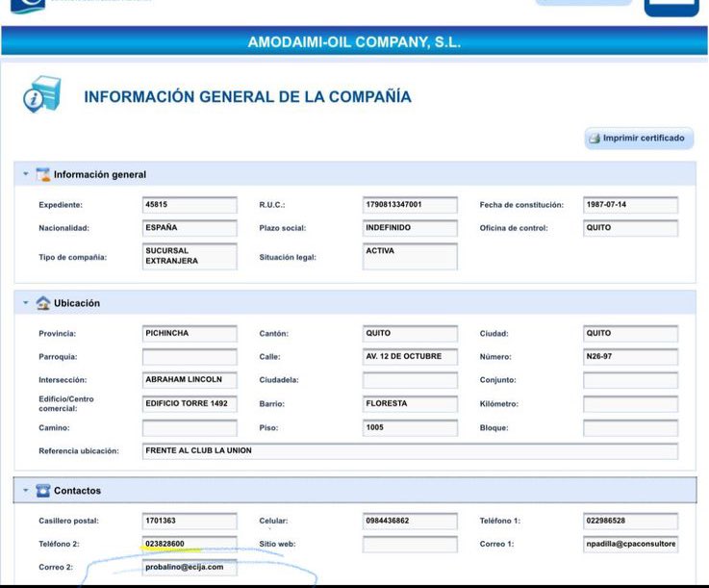Click the empty Kilómetro field

630,404
